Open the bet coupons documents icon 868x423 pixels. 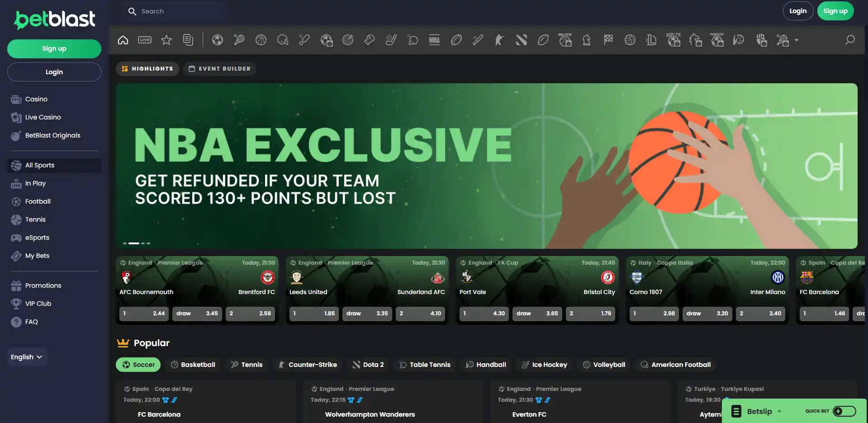tap(188, 40)
